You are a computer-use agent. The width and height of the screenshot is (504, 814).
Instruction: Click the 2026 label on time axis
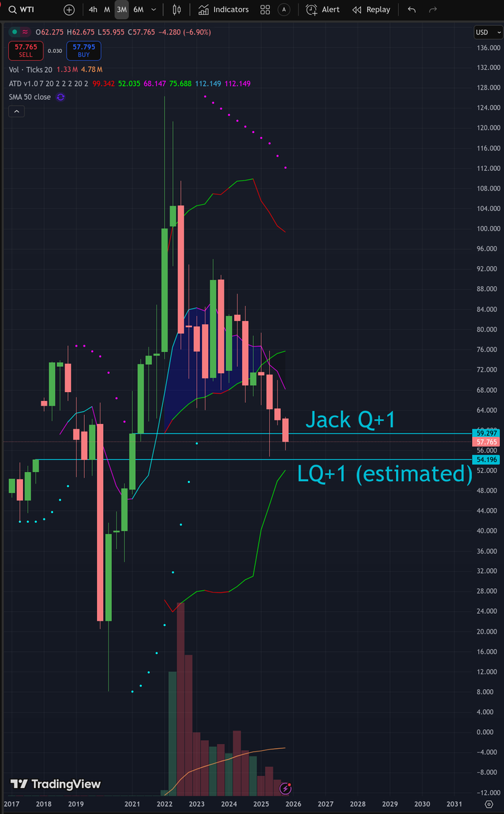coord(293,803)
